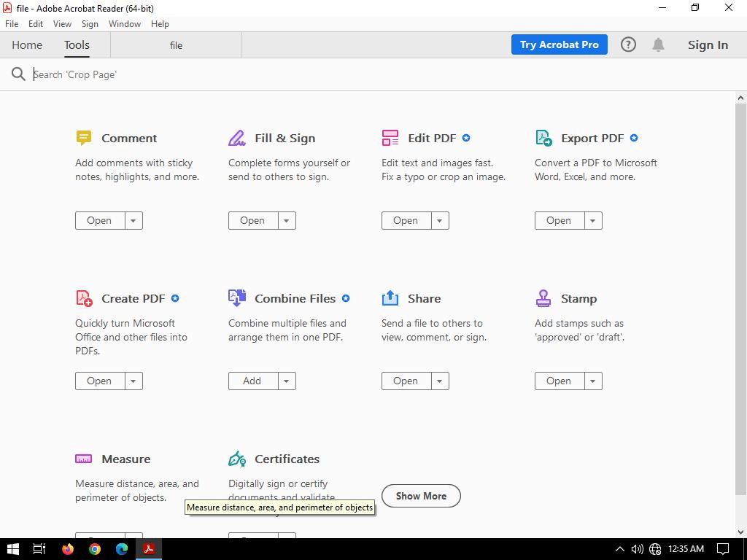This screenshot has width=747, height=560.
Task: Expand the dropdown arrow beside Export PDF Open
Action: [x=593, y=220]
